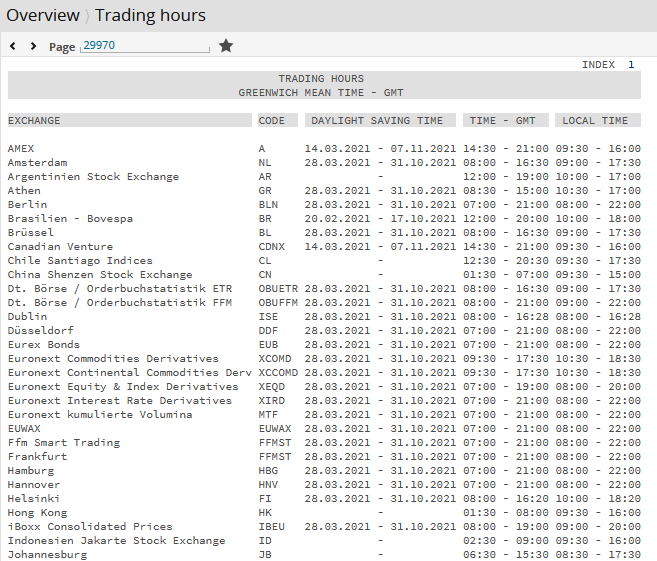Select the Frankfurt exchange row
Viewport: 657px width, 561px height.
click(x=37, y=456)
